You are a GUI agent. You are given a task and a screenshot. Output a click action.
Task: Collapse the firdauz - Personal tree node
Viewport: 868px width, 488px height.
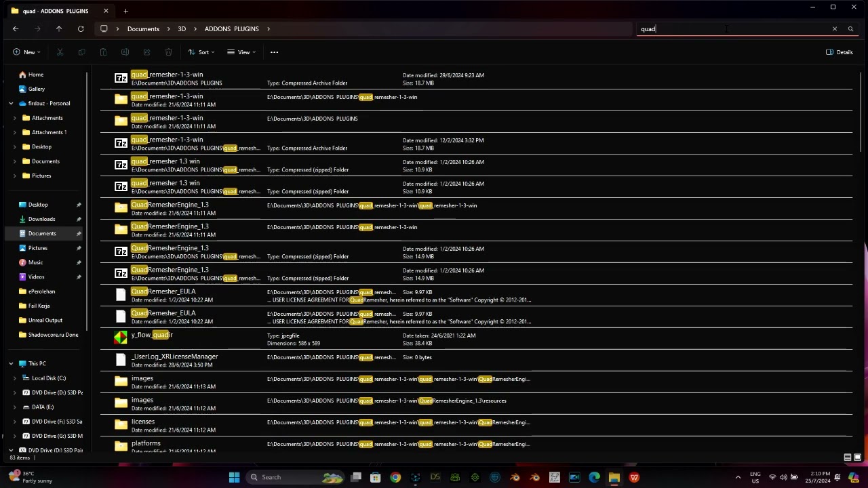point(11,104)
